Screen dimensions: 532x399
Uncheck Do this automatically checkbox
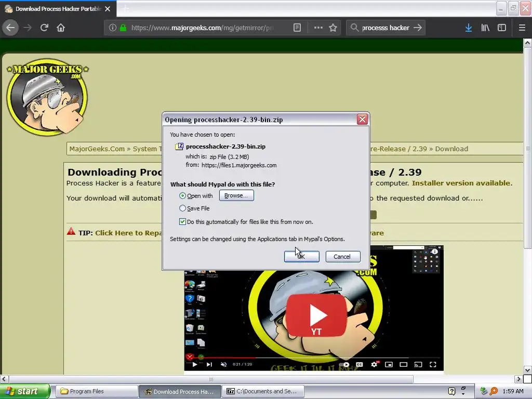coord(182,221)
